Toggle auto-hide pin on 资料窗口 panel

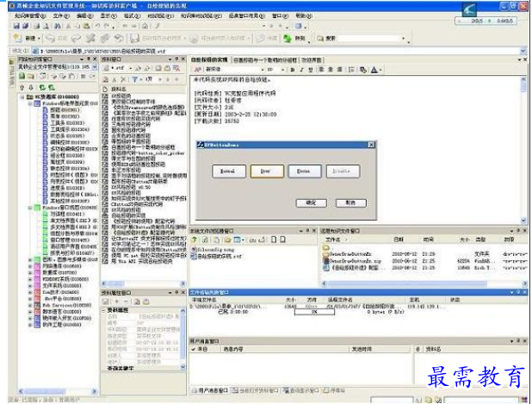[x=176, y=59]
